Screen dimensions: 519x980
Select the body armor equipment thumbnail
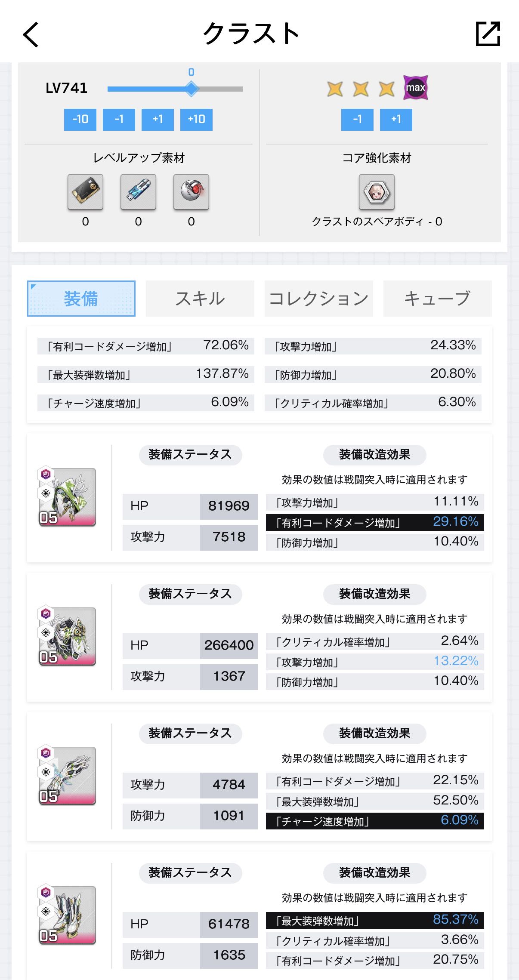click(x=67, y=636)
